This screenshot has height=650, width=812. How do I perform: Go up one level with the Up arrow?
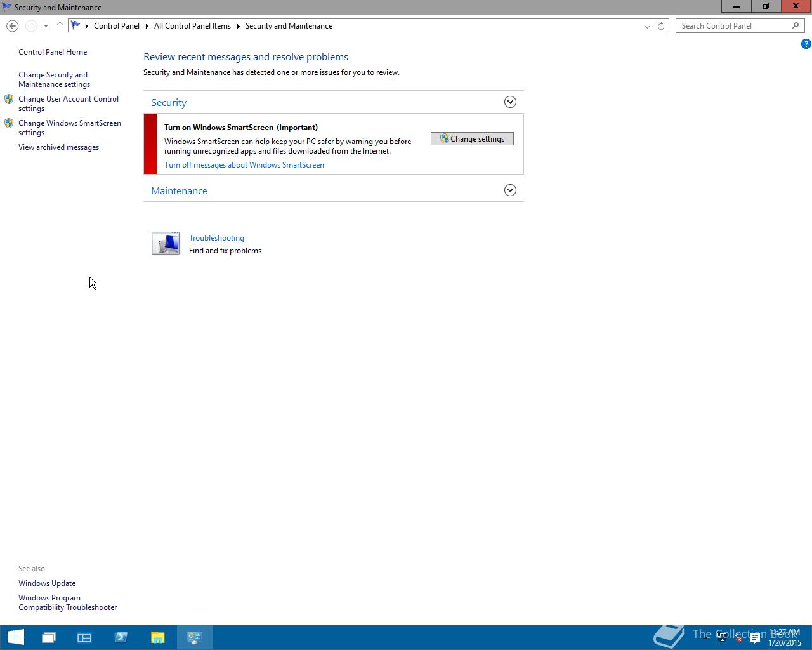(x=60, y=26)
